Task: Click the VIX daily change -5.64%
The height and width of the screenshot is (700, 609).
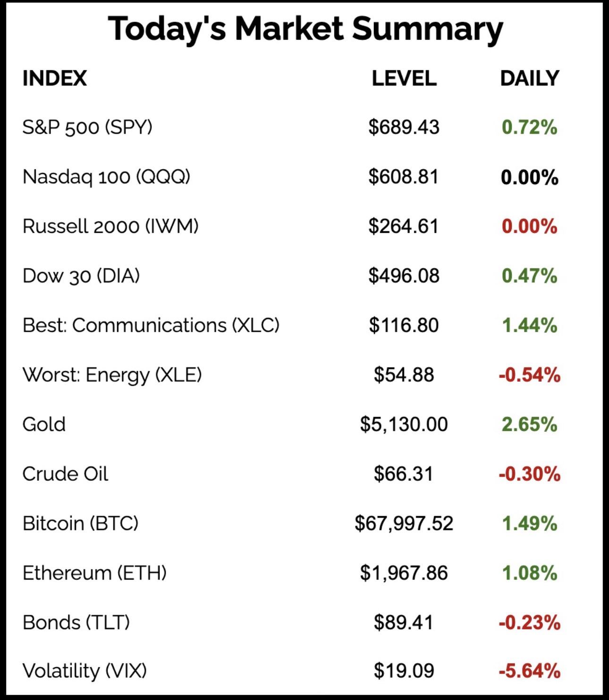Action: (529, 671)
